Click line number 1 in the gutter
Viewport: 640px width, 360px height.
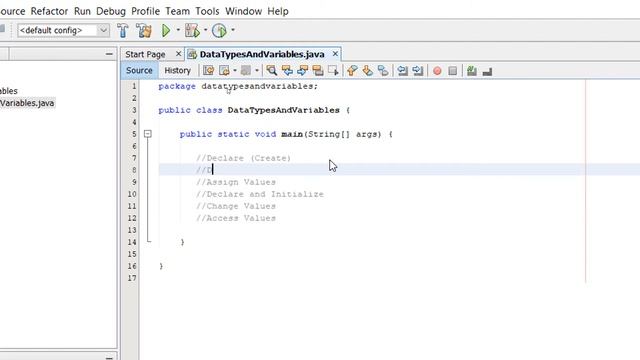pyautogui.click(x=134, y=86)
